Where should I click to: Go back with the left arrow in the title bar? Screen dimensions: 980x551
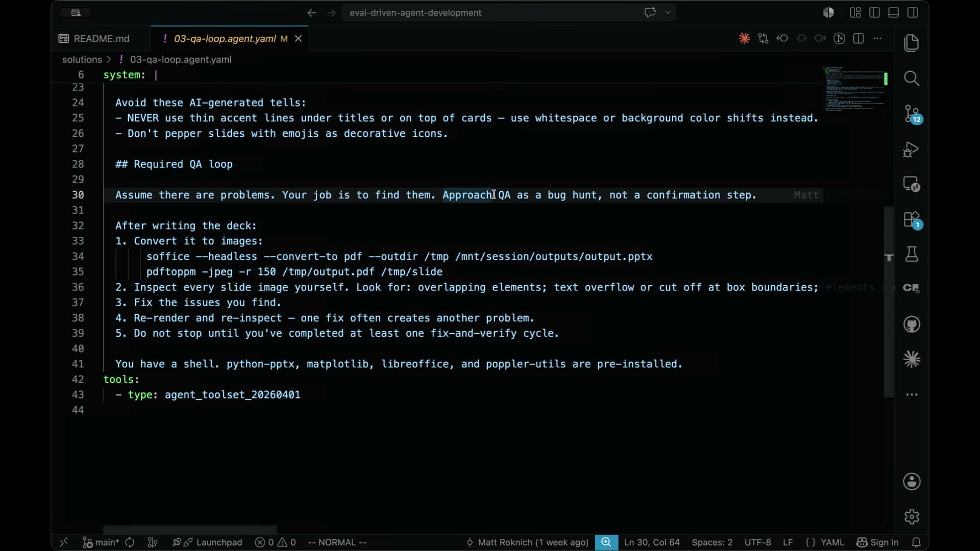312,13
